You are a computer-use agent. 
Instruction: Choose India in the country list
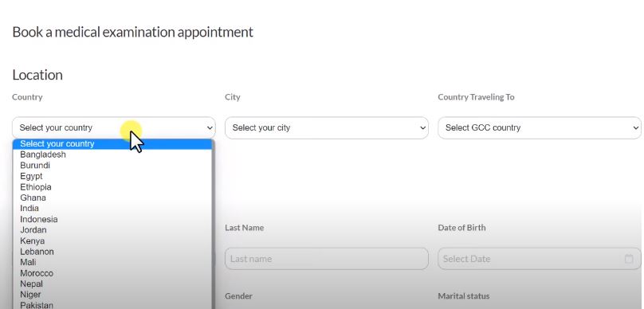pos(112,209)
